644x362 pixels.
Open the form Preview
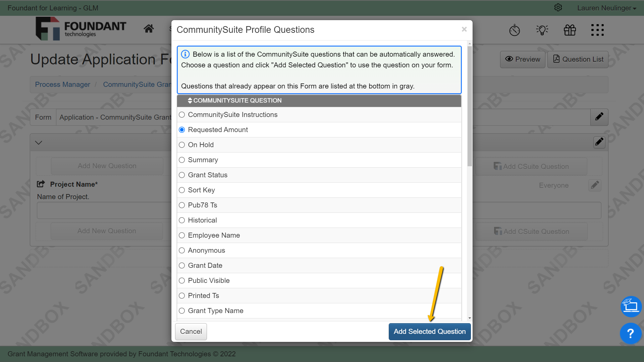[522, 59]
